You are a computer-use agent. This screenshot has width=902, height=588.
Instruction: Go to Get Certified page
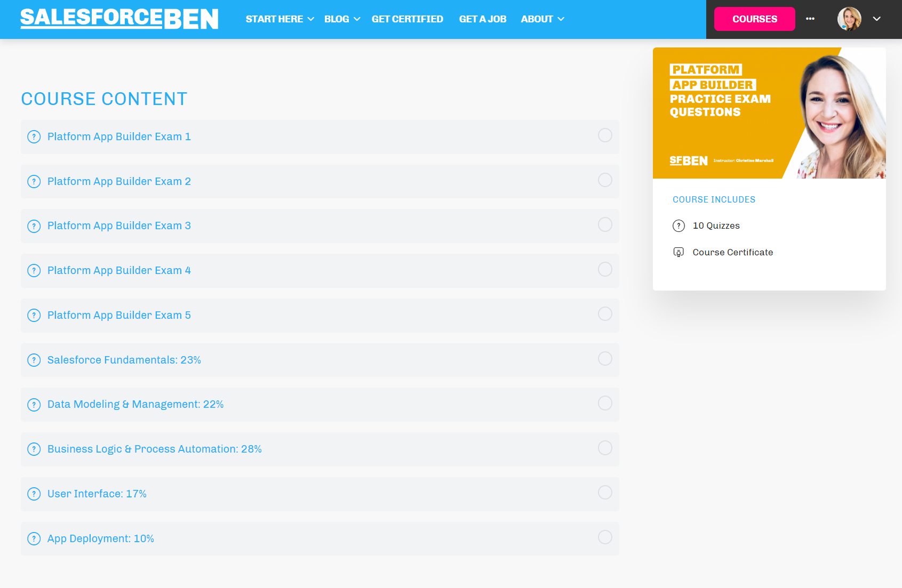[408, 19]
